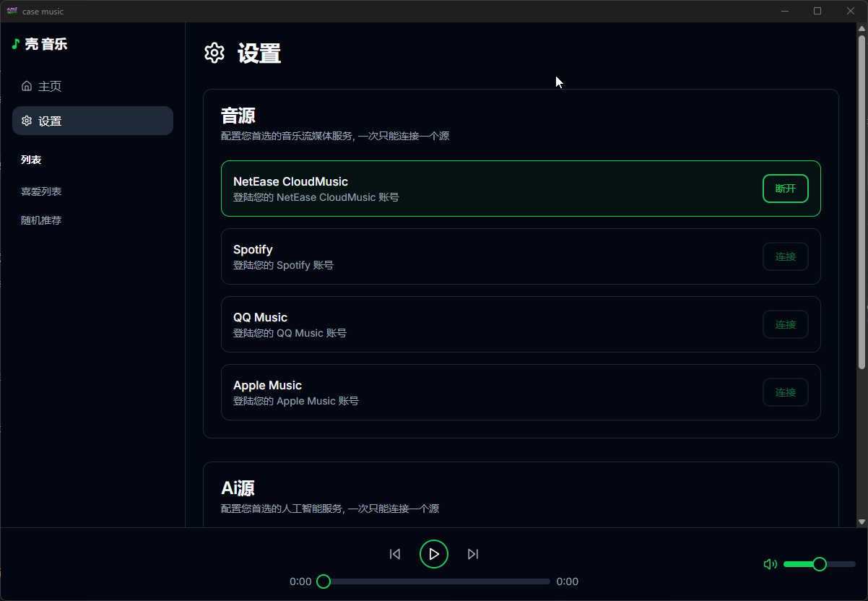Click the large gear icon in page header
The width and height of the screenshot is (868, 601).
point(214,53)
